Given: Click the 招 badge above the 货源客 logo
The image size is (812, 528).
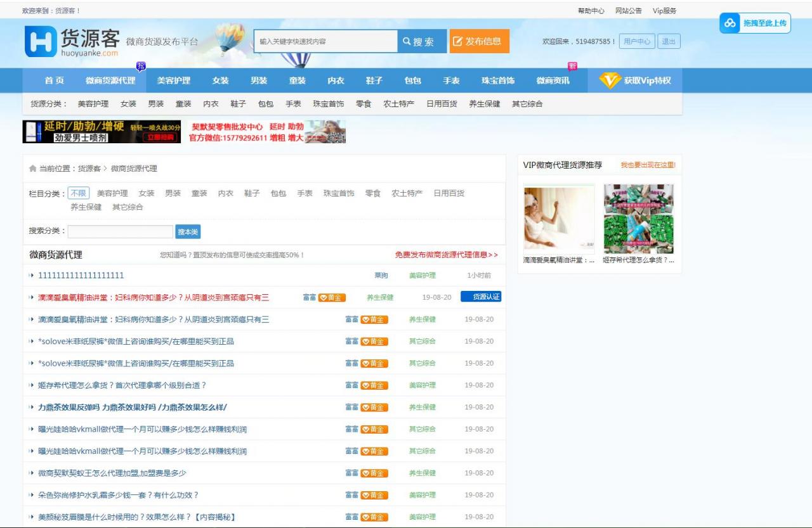Looking at the screenshot, I should (141, 66).
